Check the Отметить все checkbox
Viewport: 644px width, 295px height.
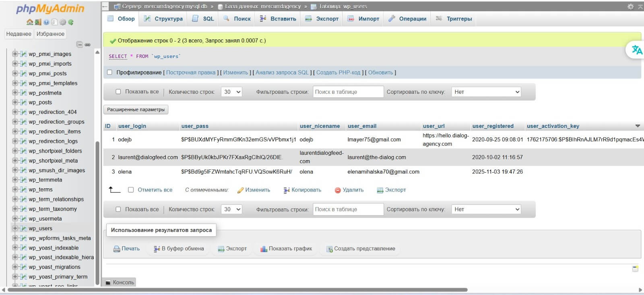point(131,190)
